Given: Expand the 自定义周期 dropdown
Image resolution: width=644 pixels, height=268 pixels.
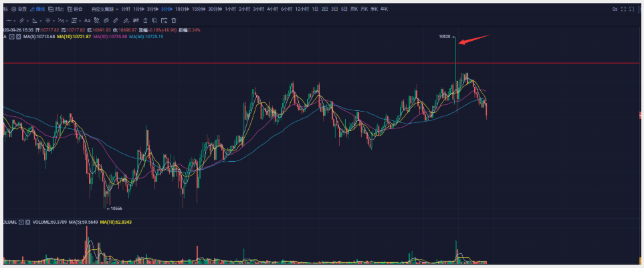Looking at the screenshot, I should (105, 9).
